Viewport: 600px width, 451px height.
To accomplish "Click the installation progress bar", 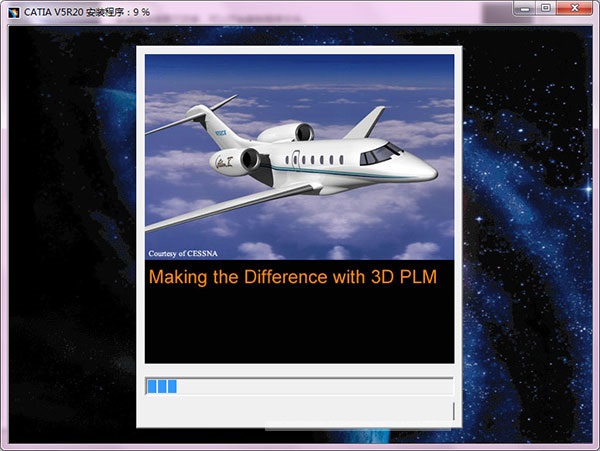I will [x=299, y=386].
